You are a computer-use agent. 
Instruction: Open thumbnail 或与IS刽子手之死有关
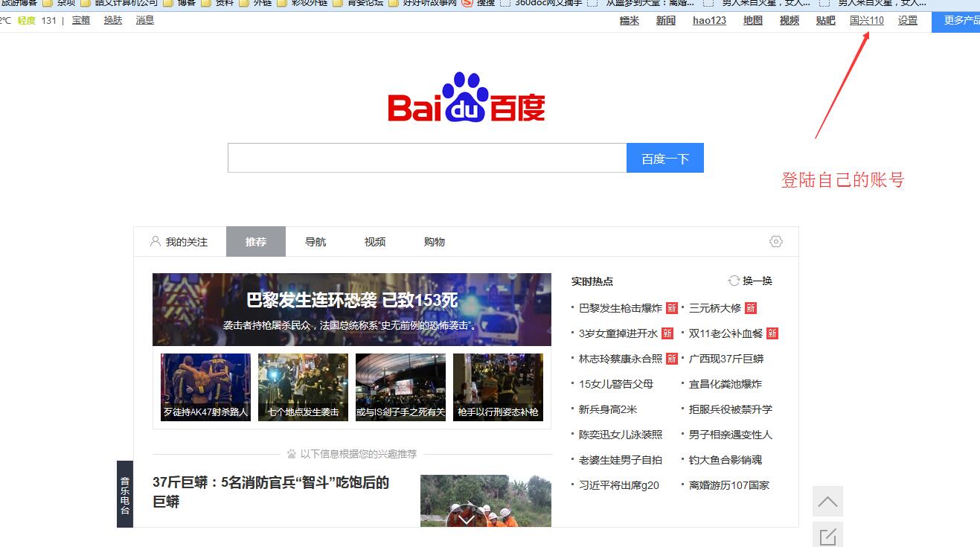(400, 387)
